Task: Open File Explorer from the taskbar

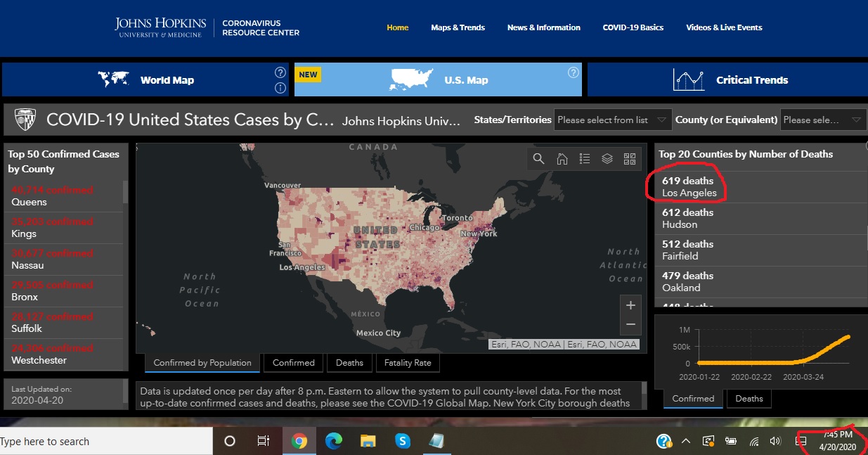Action: (368, 441)
